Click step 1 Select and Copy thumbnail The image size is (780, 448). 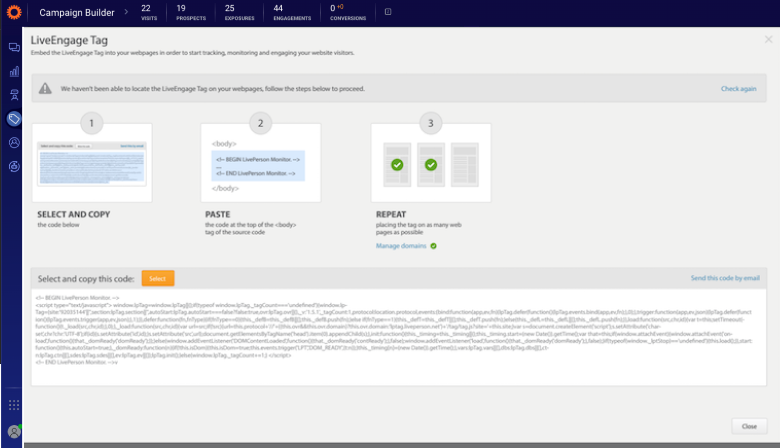(x=92, y=163)
